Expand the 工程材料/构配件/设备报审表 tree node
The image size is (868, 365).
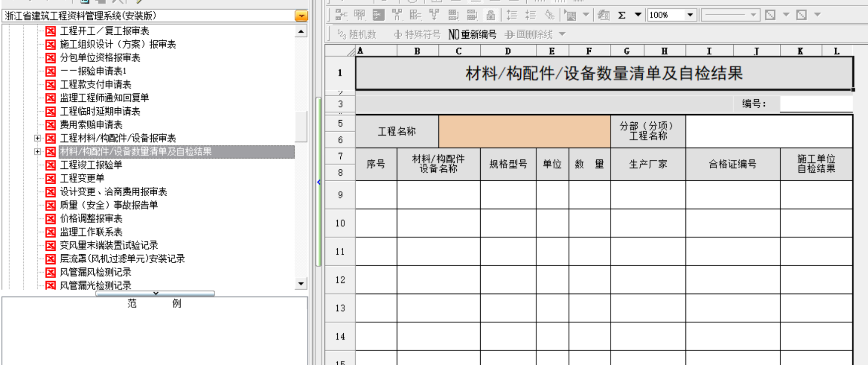point(37,138)
